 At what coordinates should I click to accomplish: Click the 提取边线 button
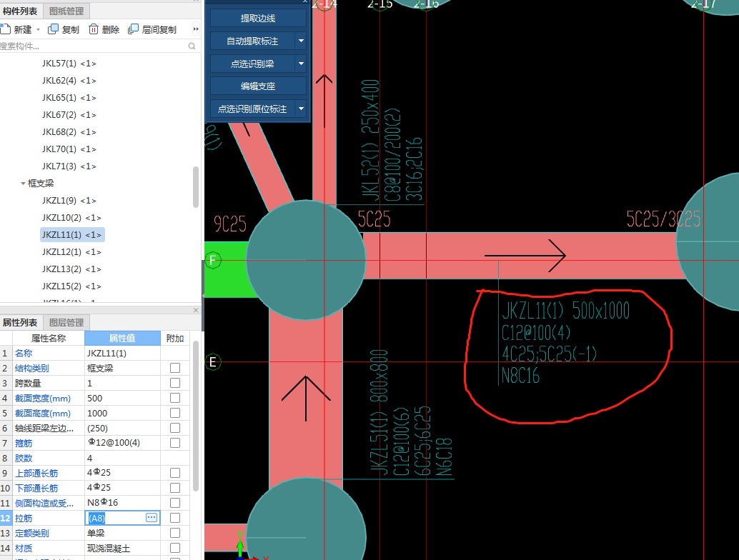pyautogui.click(x=258, y=19)
